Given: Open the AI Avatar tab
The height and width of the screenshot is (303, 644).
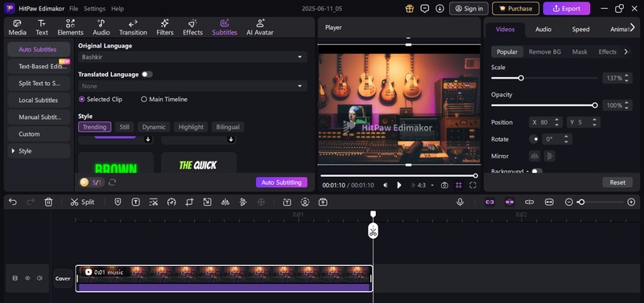Looking at the screenshot, I should tap(259, 27).
